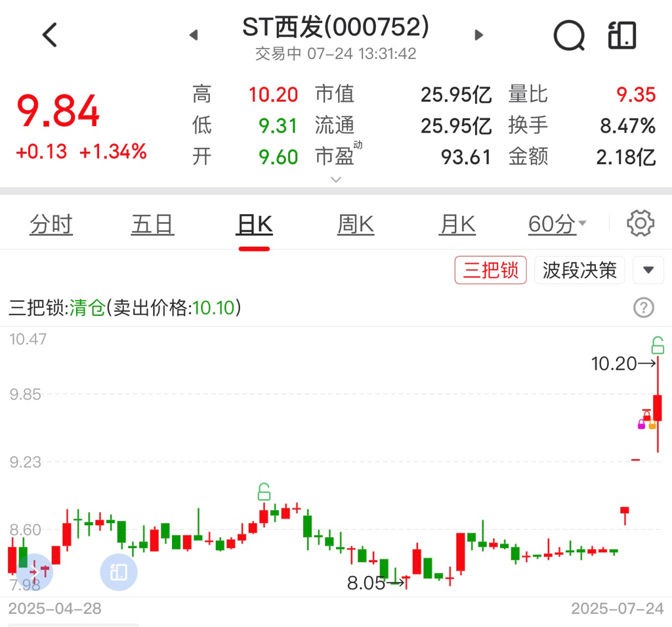Tap stock title ST西发(000752)
672x627 pixels.
[x=335, y=27]
